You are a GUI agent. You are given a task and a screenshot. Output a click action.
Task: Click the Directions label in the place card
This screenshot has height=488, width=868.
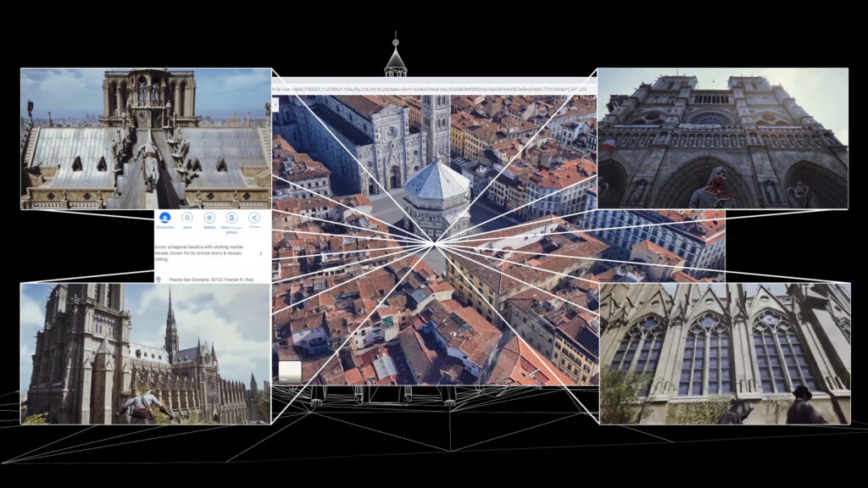coord(165,227)
